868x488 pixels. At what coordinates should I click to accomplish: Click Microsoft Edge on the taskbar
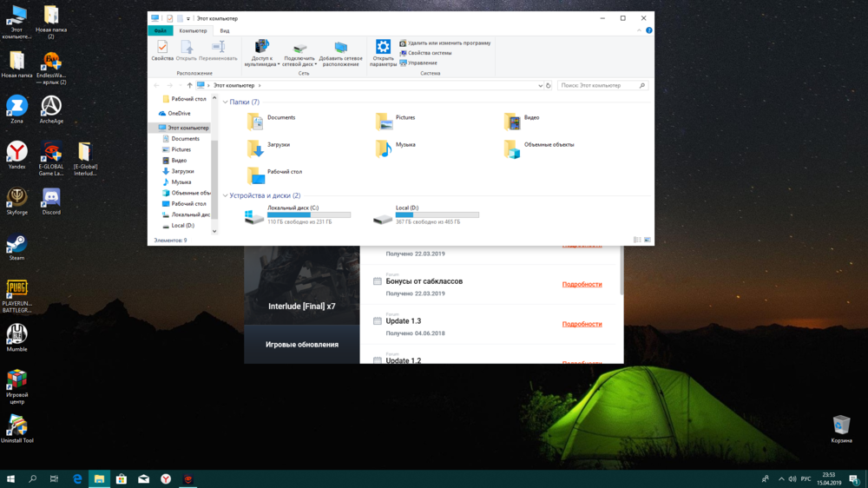77,478
